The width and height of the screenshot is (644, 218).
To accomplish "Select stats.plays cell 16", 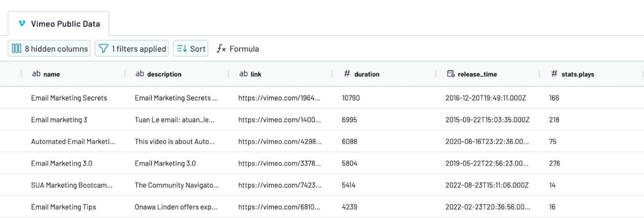I will (552, 207).
